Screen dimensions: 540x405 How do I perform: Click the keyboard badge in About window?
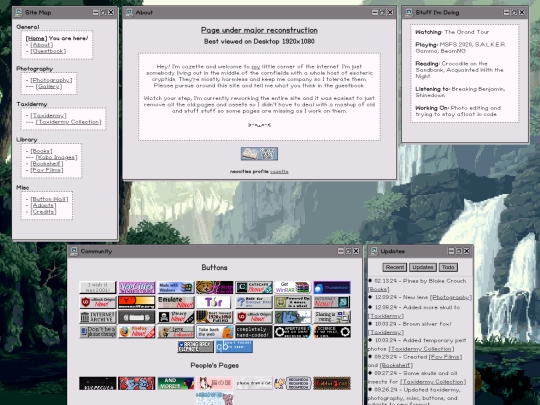pyautogui.click(x=259, y=154)
